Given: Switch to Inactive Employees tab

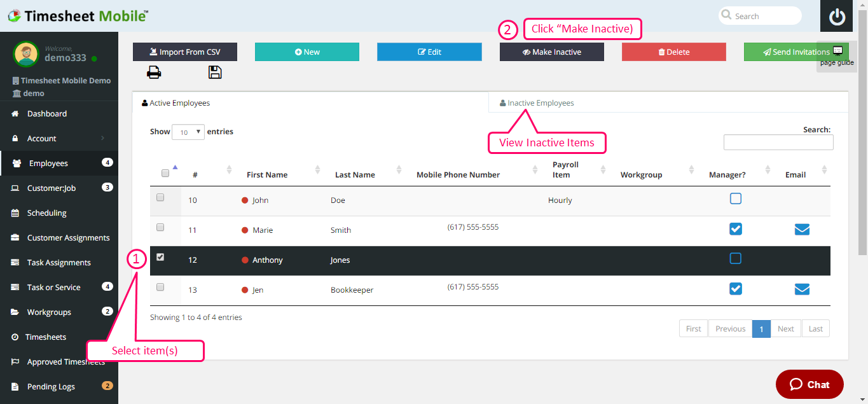Looking at the screenshot, I should click(540, 103).
